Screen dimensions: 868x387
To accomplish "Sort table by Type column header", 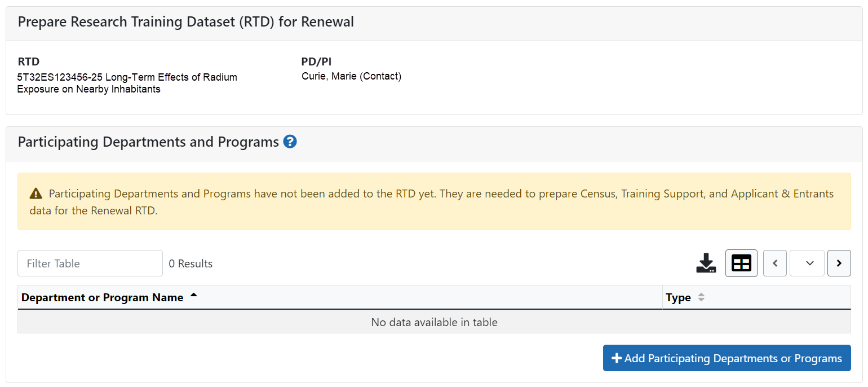I will pos(678,297).
